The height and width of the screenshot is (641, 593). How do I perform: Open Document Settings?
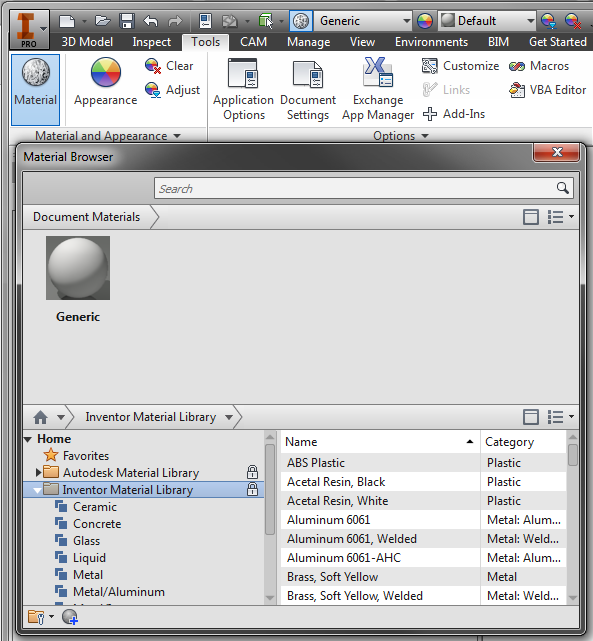pos(308,90)
